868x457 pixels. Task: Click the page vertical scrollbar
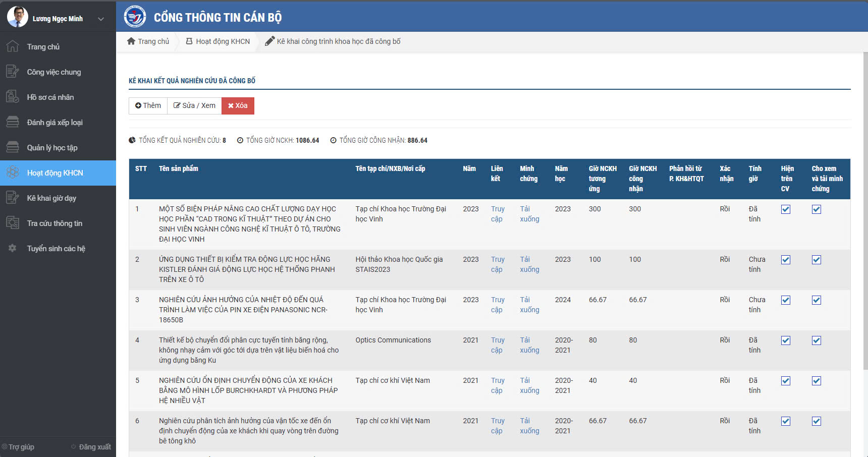tap(865, 211)
